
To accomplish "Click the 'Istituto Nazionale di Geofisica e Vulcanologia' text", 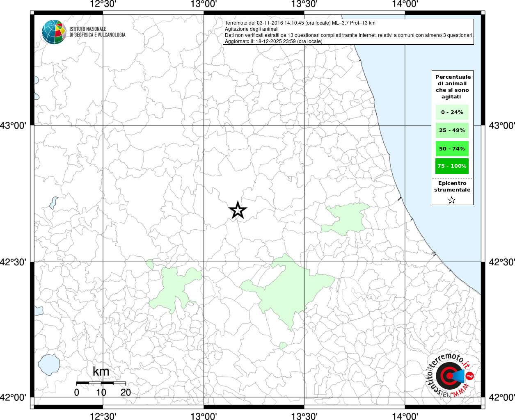I will click(x=97, y=32).
